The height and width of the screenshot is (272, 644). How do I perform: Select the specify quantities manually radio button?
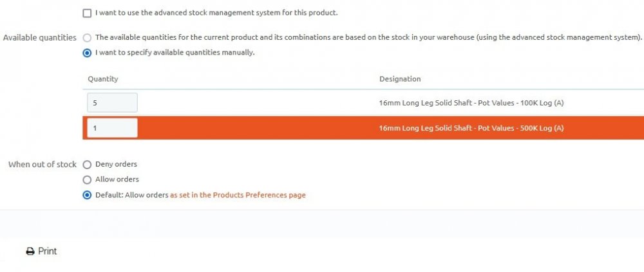[87, 53]
